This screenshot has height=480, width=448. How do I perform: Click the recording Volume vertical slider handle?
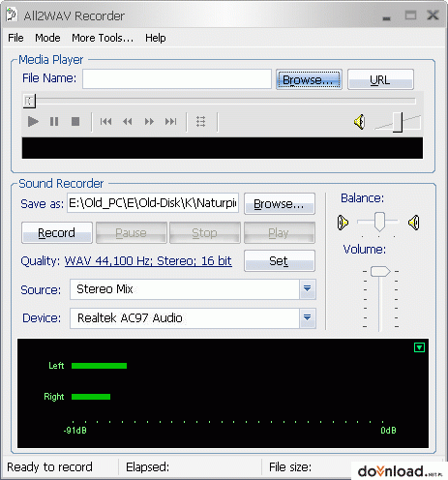click(x=380, y=271)
